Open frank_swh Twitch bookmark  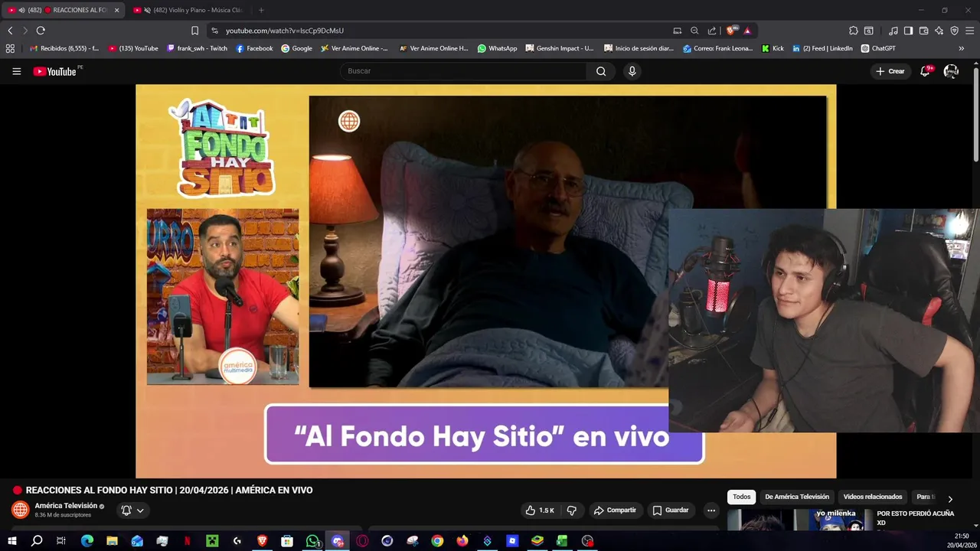point(197,48)
